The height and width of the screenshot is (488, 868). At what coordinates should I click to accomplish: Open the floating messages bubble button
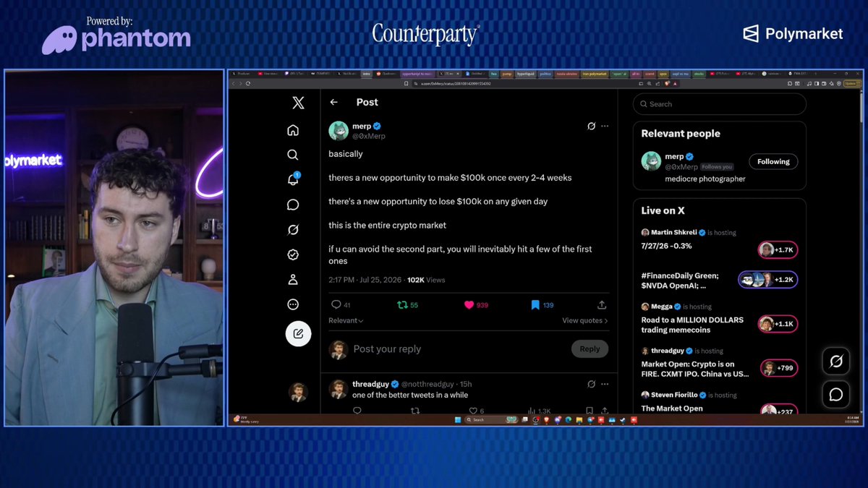point(836,394)
